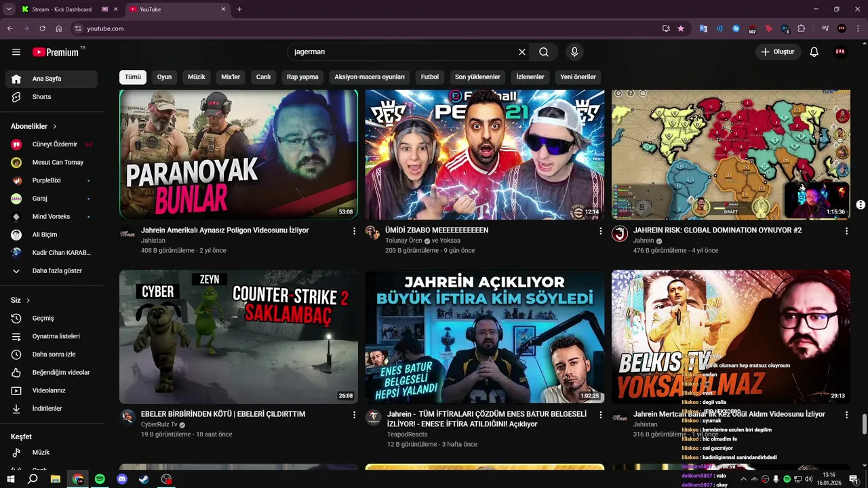Open CyberRulz Tv channel link
868x488 pixels.
click(159, 425)
